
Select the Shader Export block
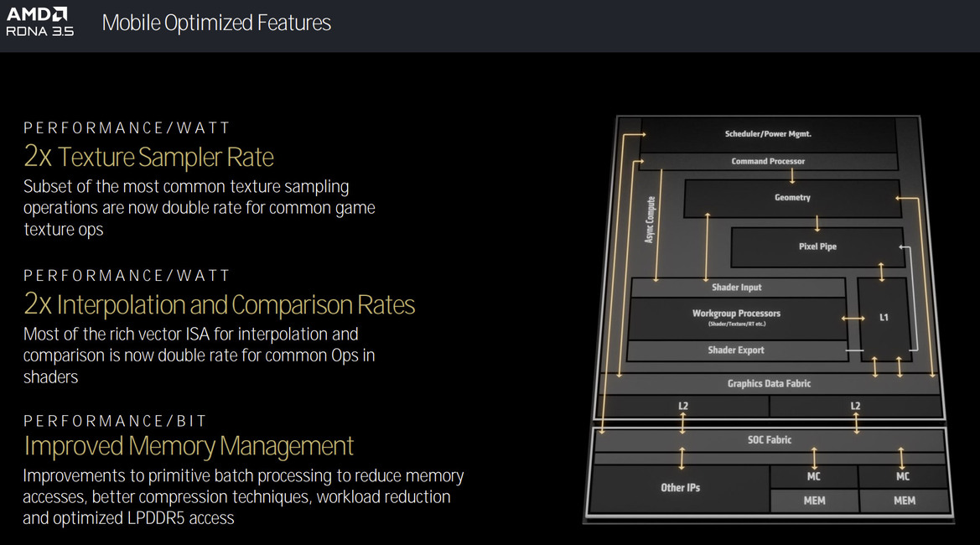click(736, 350)
